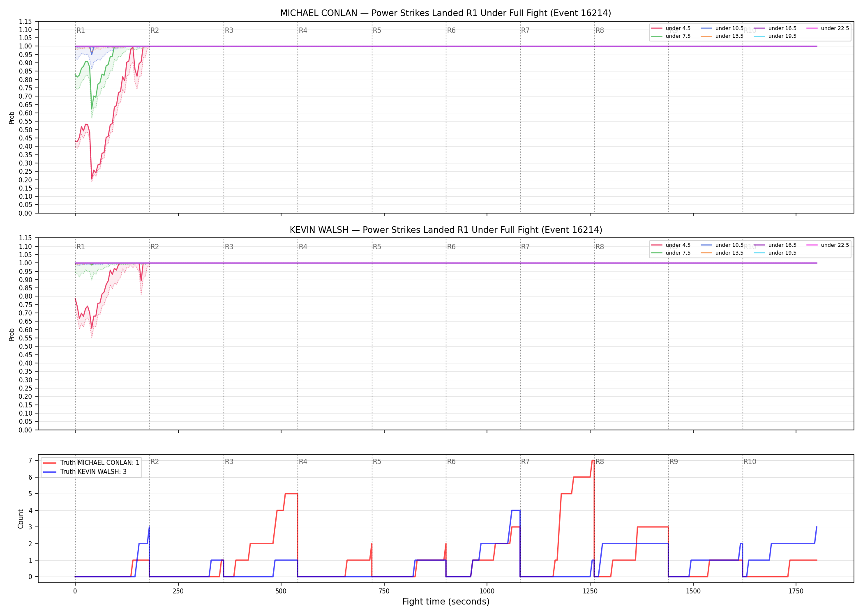Viewport: 863px width, 616px height.
Task: Click 'under 19.5' legend entry in Walsh chart
Action: click(775, 253)
